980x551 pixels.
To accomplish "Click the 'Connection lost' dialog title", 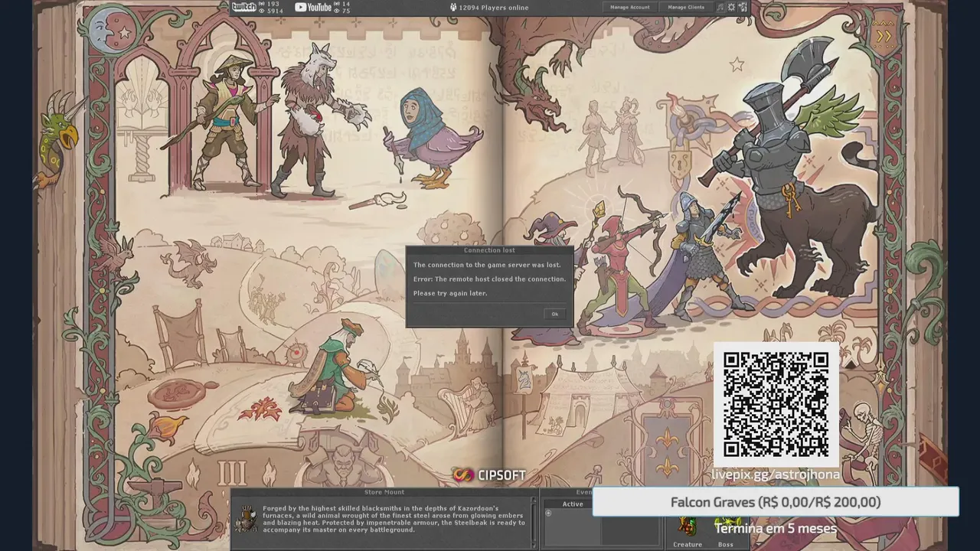I will (x=489, y=250).
